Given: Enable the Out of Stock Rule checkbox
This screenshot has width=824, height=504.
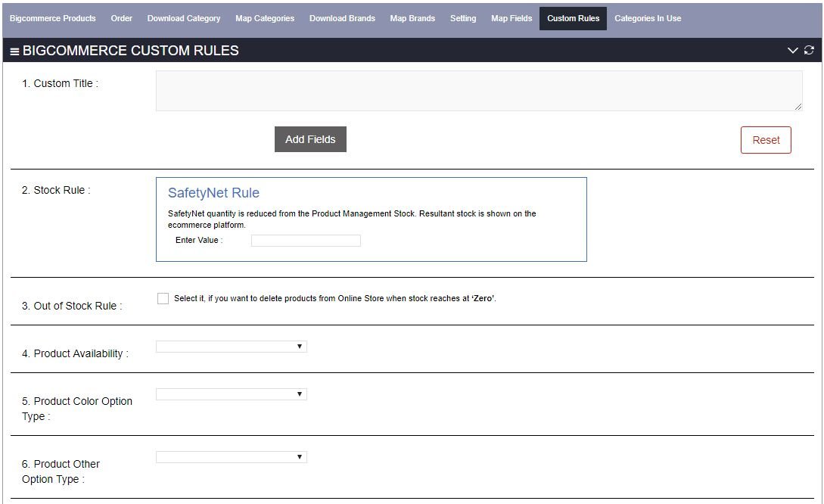Looking at the screenshot, I should pyautogui.click(x=163, y=298).
